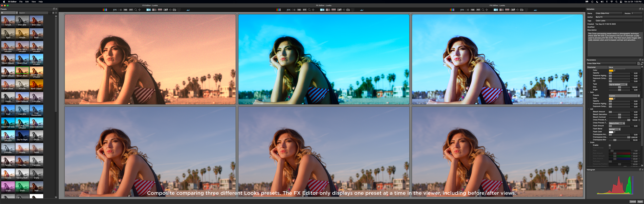Click the document icon beside Cross Slide Print

coord(638,63)
